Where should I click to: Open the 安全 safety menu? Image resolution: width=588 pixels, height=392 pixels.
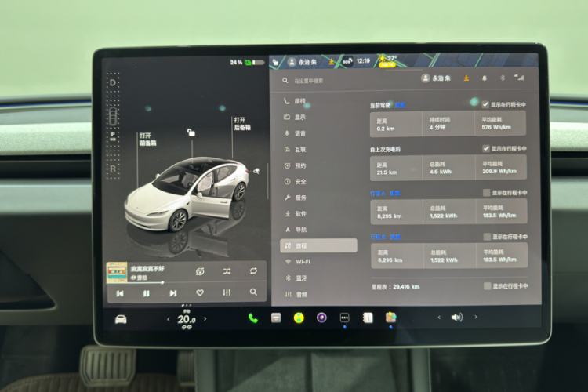coord(294,182)
